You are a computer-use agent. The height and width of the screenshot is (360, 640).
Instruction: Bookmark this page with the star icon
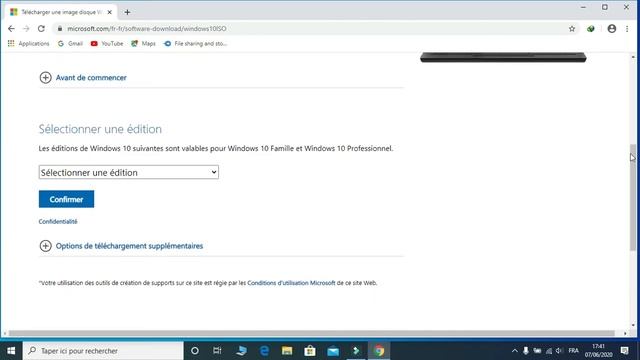572,29
